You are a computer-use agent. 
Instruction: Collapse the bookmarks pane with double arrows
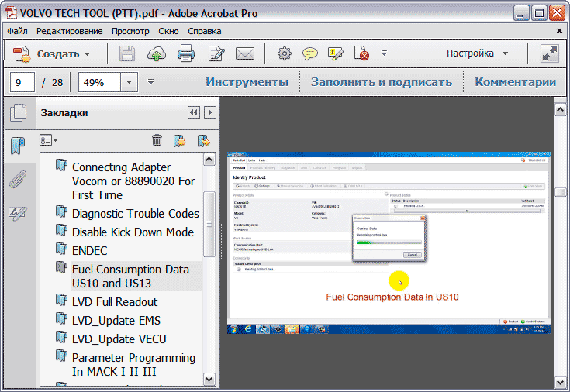(193, 113)
